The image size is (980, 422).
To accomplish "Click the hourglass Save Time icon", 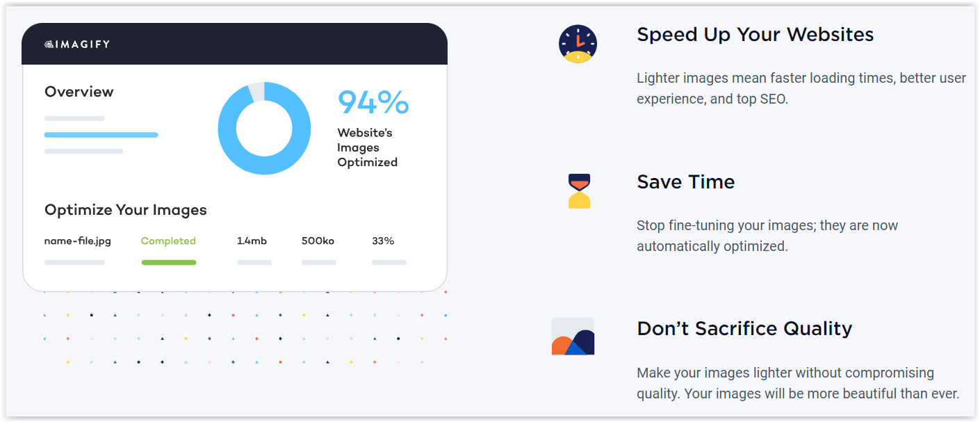I will (579, 191).
